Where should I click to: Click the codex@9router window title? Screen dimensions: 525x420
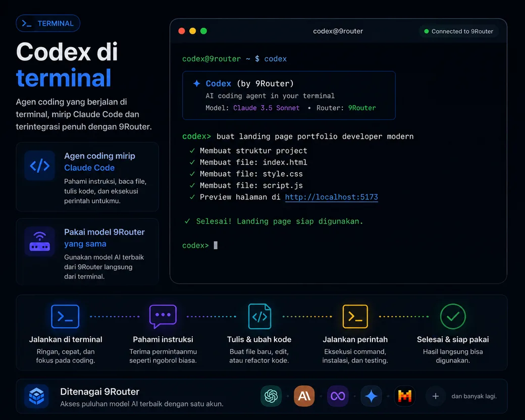(338, 31)
